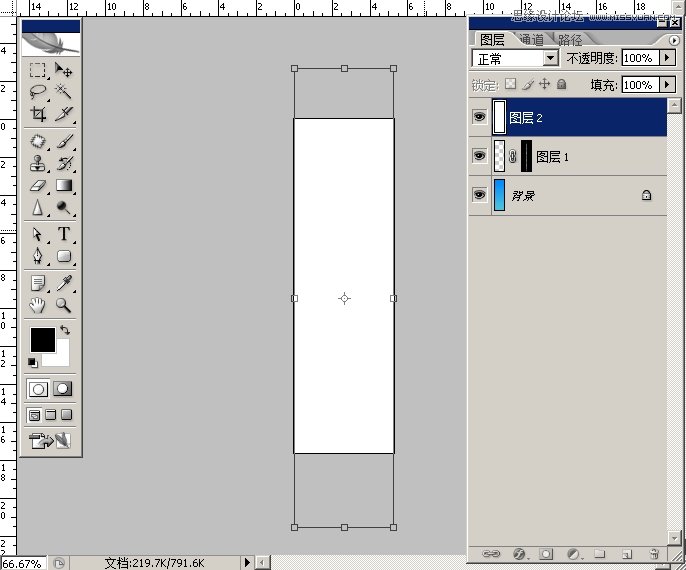
Task: Open the 填充 fill slider arrow
Action: [667, 84]
